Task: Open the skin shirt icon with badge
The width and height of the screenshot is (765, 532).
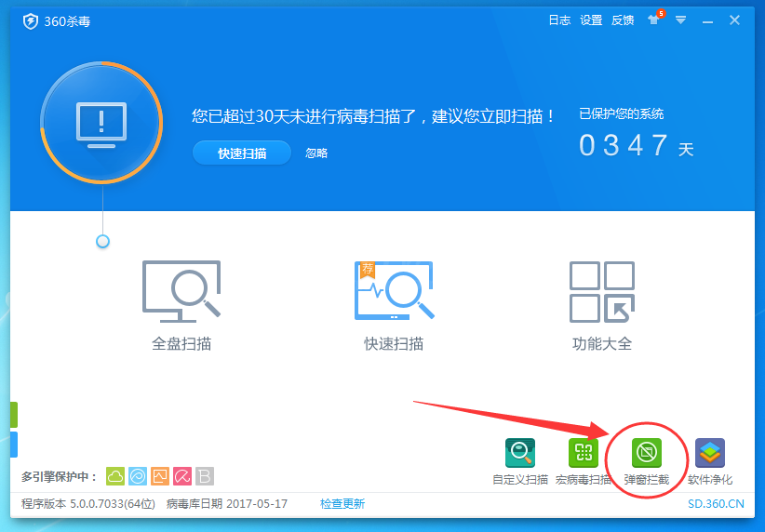Action: click(655, 19)
